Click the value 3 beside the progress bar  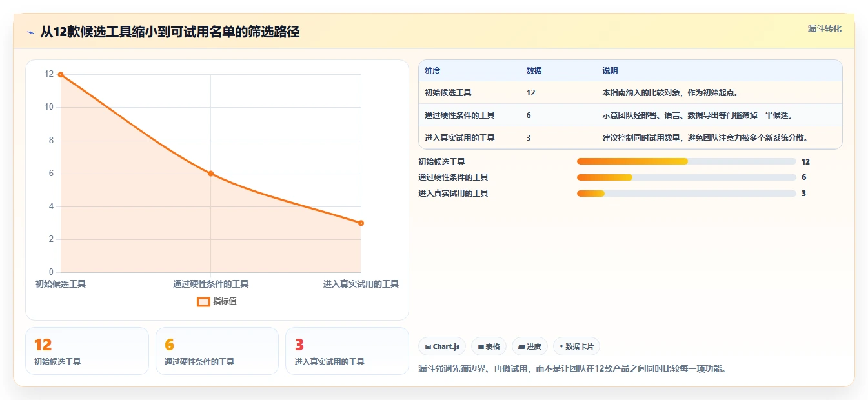tap(803, 194)
